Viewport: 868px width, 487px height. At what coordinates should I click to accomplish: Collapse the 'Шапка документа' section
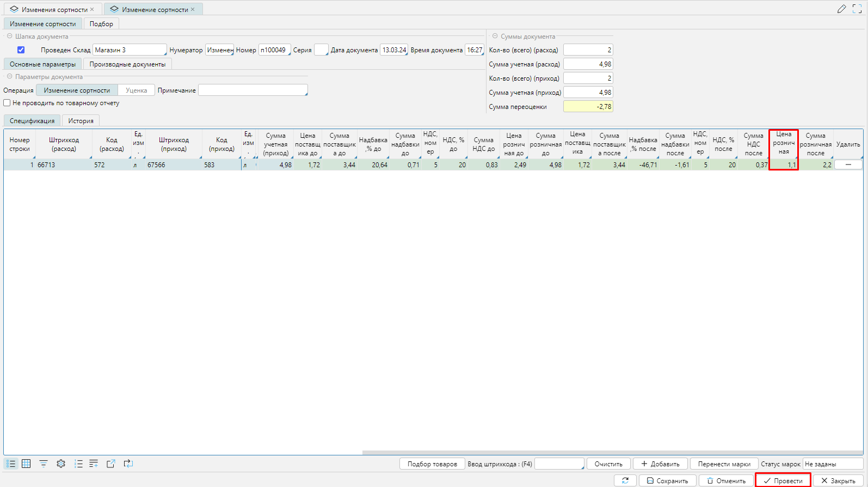tap(10, 36)
